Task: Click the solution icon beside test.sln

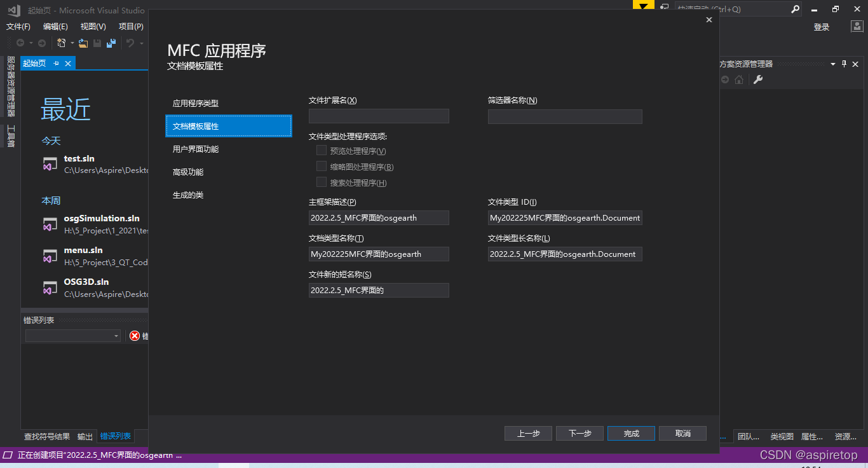Action: [x=50, y=163]
